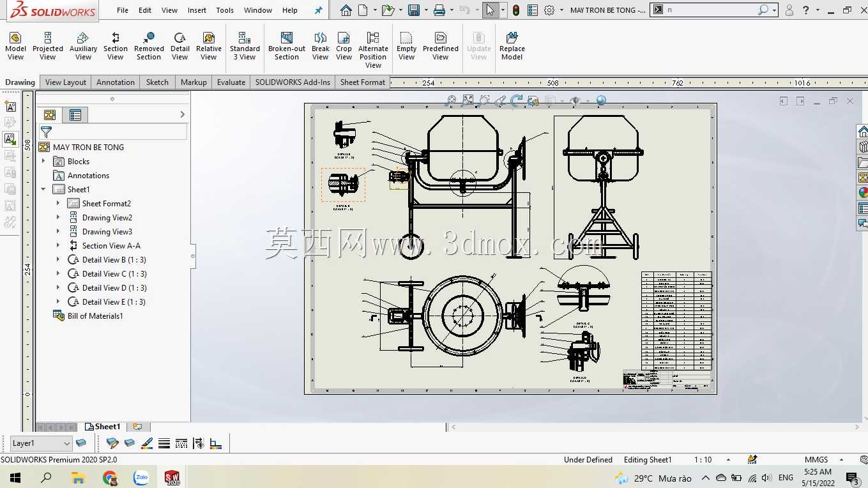
Task: Create a Detail View
Action: click(x=180, y=46)
